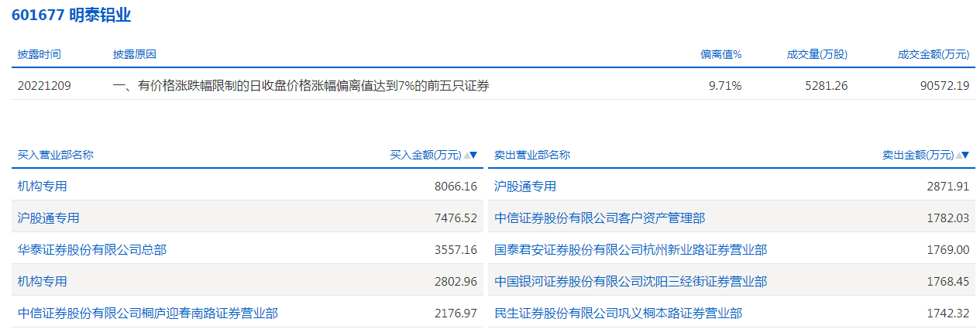
Task: Open 中信证券客户资产管理部 seller link
Action: (600, 218)
